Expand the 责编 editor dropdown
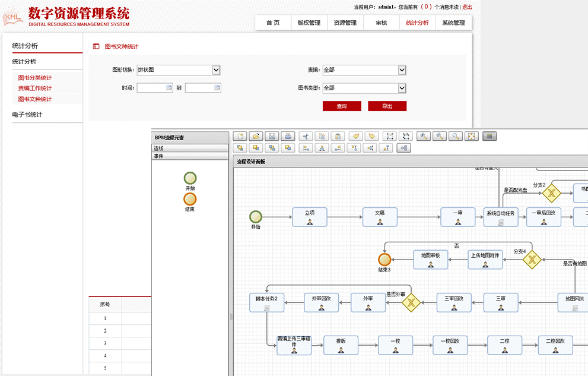This screenshot has width=588, height=376. click(x=402, y=70)
